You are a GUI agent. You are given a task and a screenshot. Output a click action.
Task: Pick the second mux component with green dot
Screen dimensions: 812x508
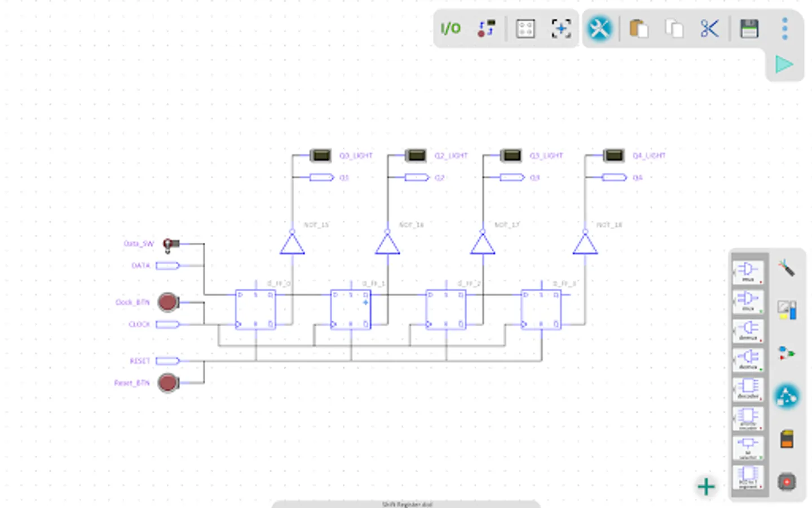pos(748,301)
